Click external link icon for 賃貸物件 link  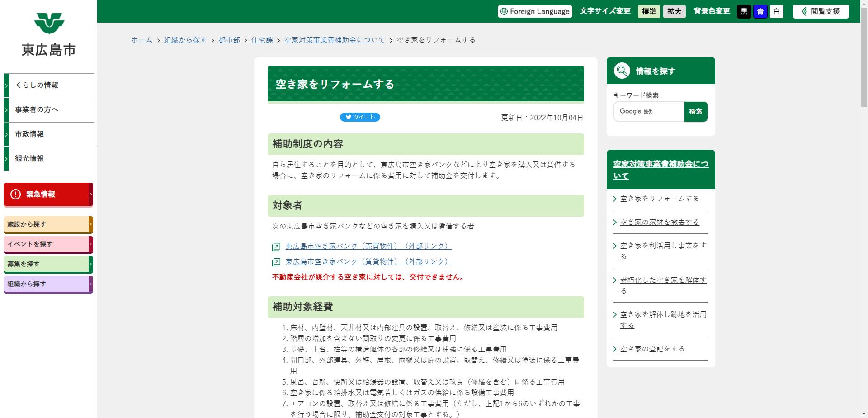[276, 262]
